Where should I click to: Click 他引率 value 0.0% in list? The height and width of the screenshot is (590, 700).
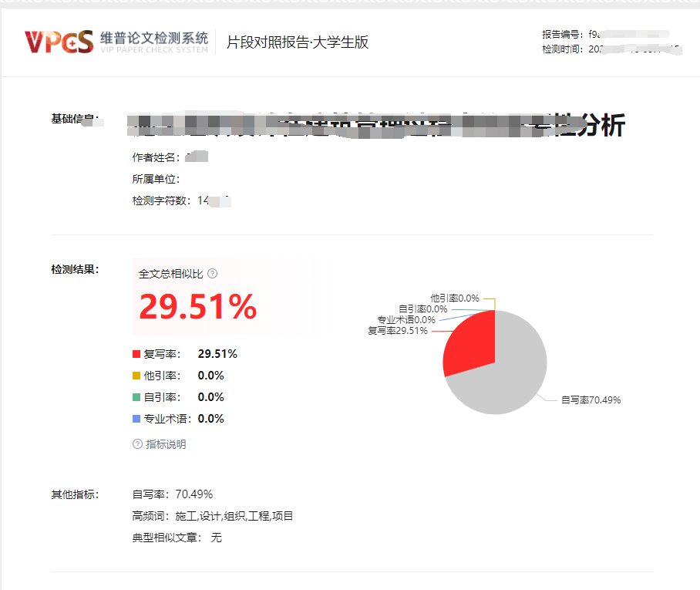210,376
